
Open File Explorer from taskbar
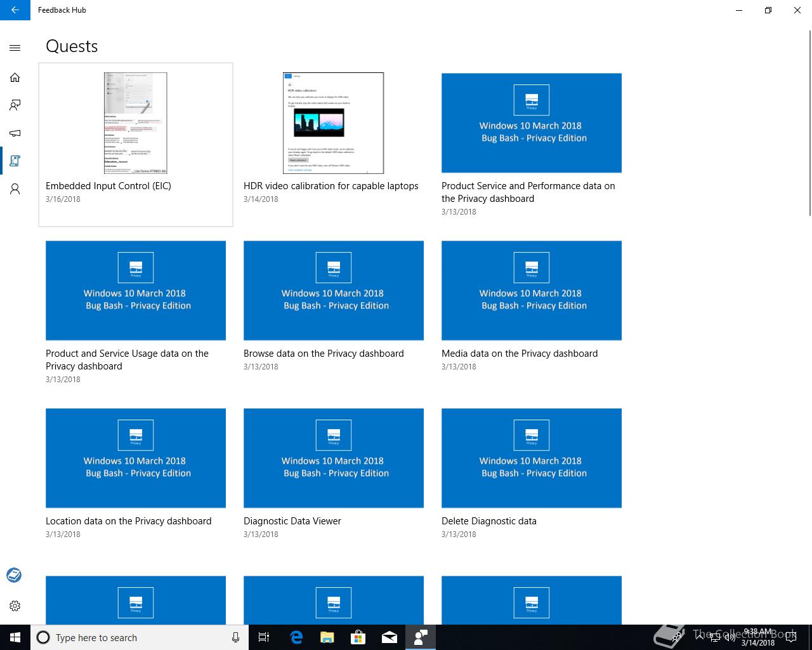pyautogui.click(x=327, y=637)
